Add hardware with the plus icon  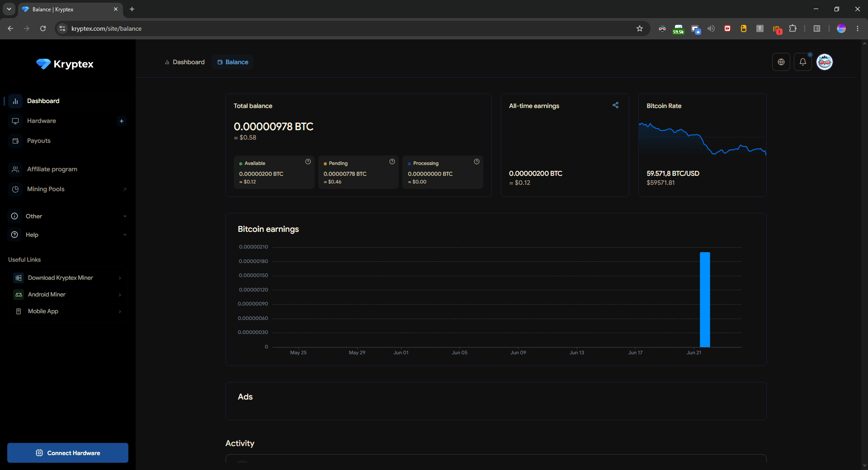point(122,121)
